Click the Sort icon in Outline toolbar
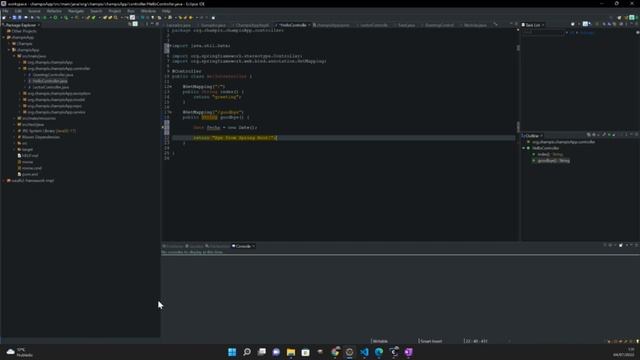 point(594,135)
